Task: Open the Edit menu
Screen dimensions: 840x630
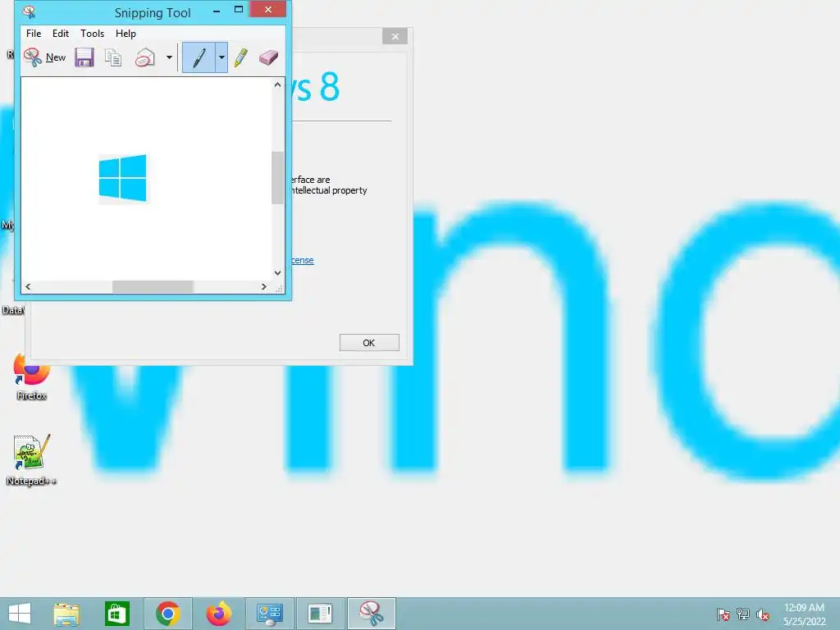Action: (x=61, y=33)
